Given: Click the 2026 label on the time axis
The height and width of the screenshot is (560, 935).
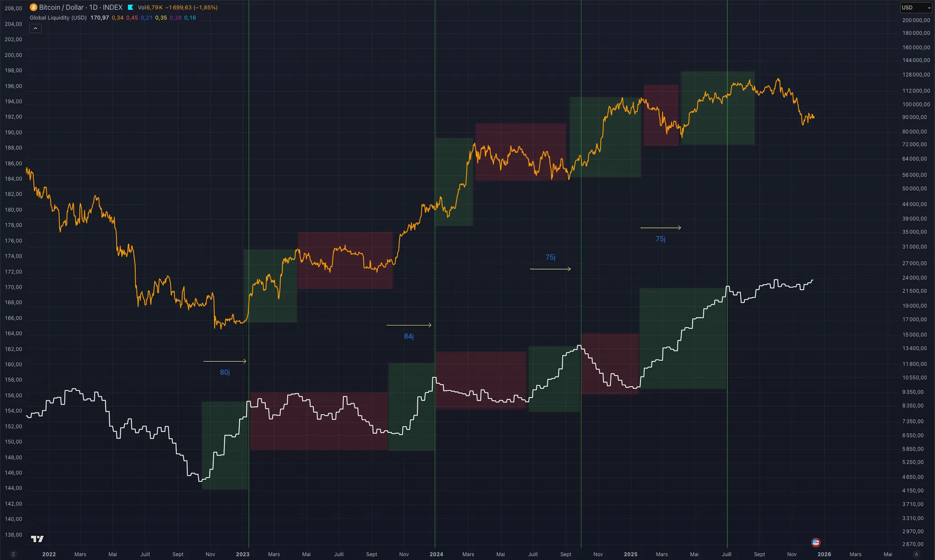Looking at the screenshot, I should (x=825, y=554).
